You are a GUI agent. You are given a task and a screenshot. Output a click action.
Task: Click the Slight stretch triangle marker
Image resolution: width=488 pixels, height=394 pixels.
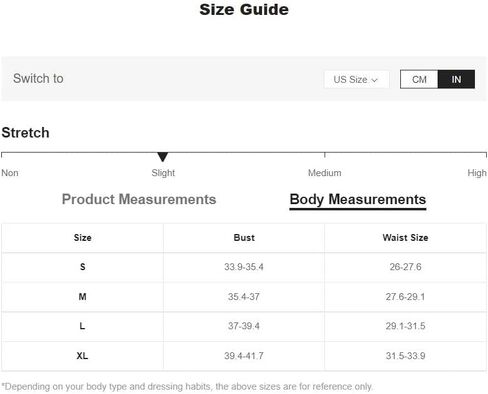tap(162, 157)
